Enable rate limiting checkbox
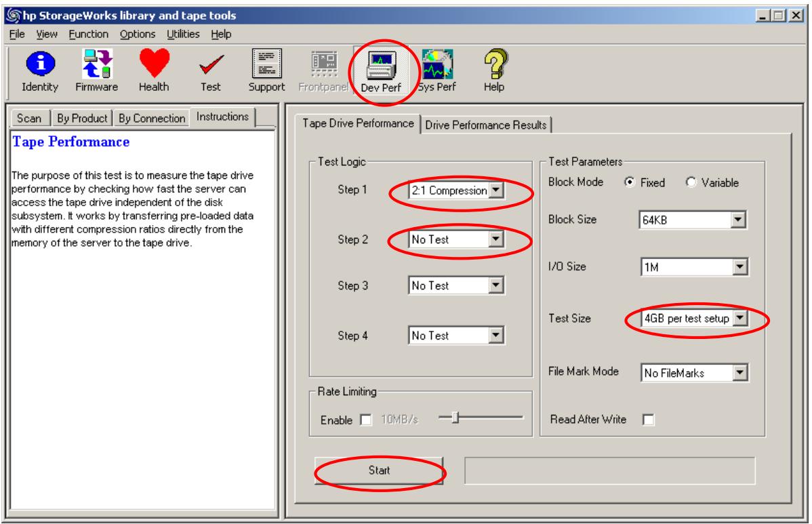Viewport: 812px width, 524px height. coord(365,420)
